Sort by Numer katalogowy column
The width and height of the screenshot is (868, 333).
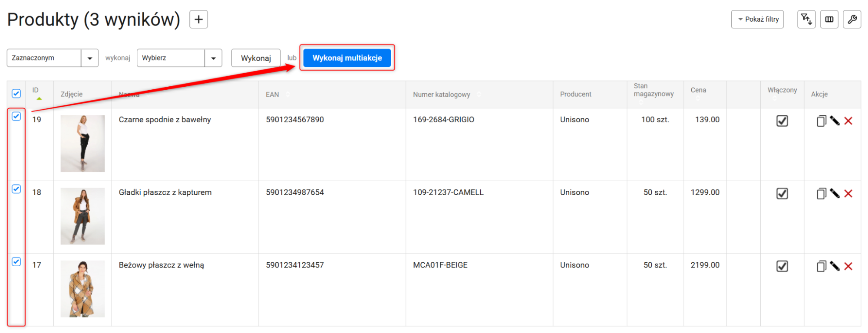[442, 95]
